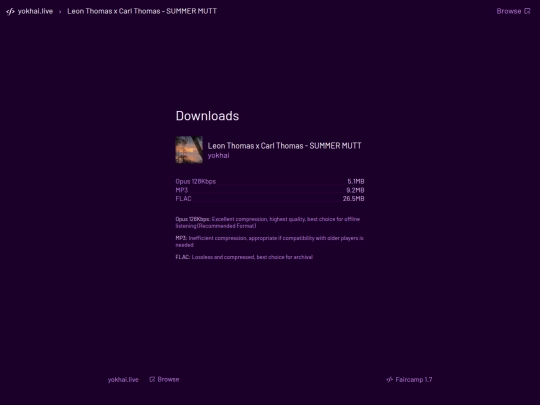Click the MP3 format description text

point(269,241)
